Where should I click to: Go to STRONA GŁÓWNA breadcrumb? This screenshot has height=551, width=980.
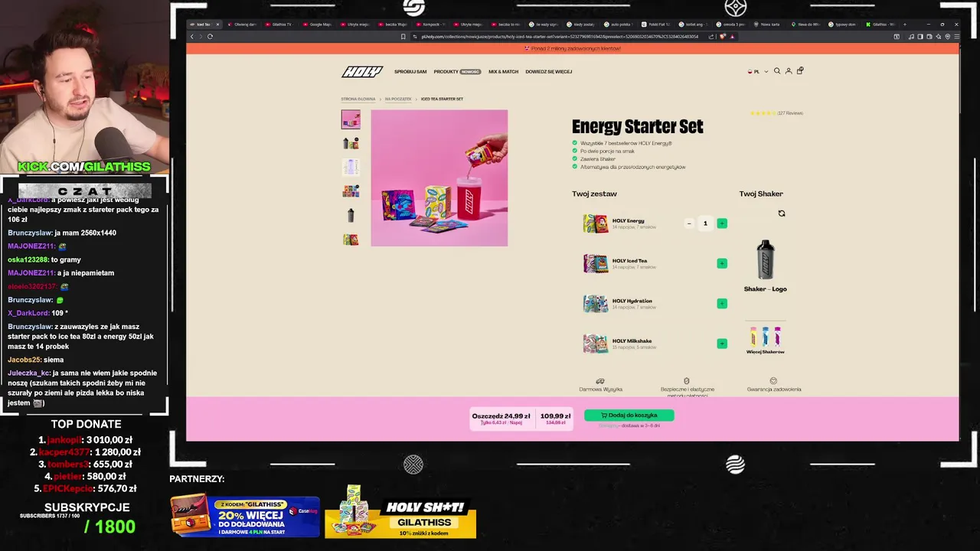[358, 99]
